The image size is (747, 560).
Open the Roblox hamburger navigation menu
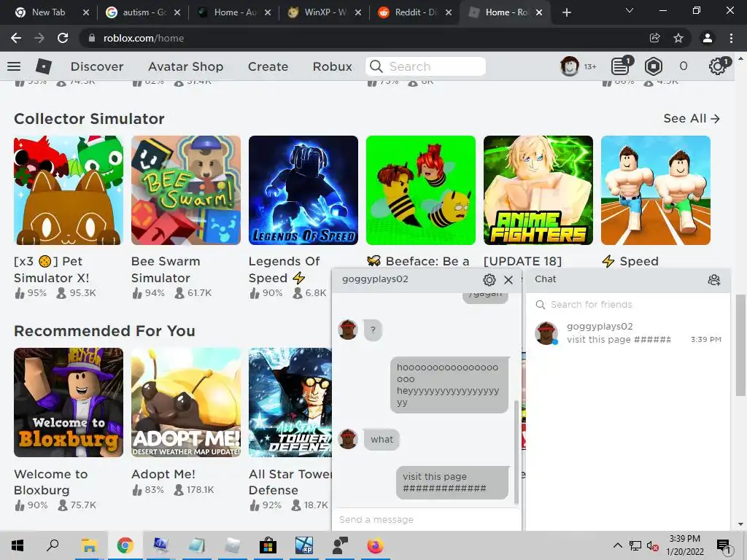tap(14, 66)
